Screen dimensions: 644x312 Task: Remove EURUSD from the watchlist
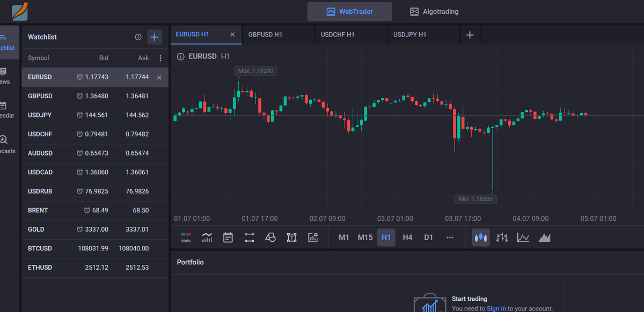(159, 77)
